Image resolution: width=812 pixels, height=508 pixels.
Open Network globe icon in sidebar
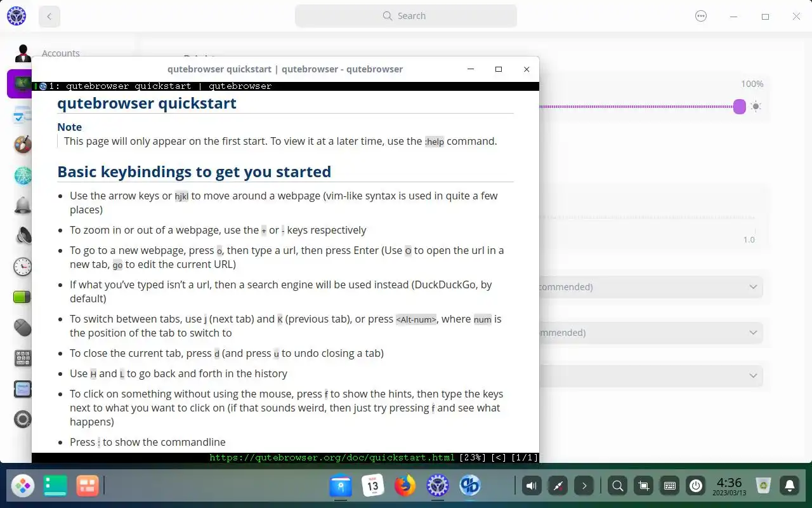point(23,175)
